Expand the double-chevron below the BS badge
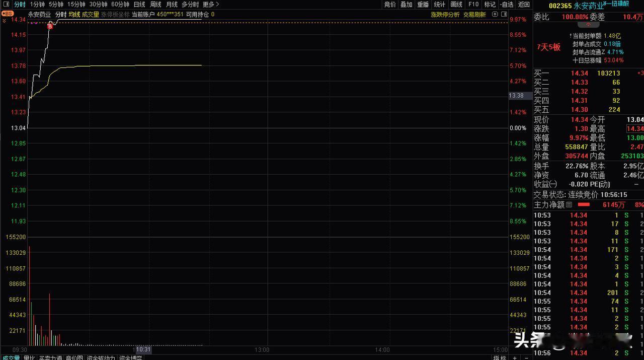 pos(5,21)
